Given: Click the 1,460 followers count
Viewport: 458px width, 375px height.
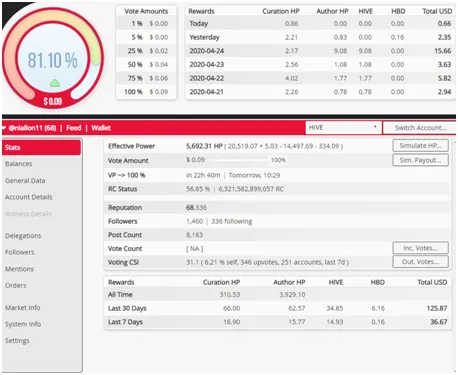Looking at the screenshot, I should (194, 221).
